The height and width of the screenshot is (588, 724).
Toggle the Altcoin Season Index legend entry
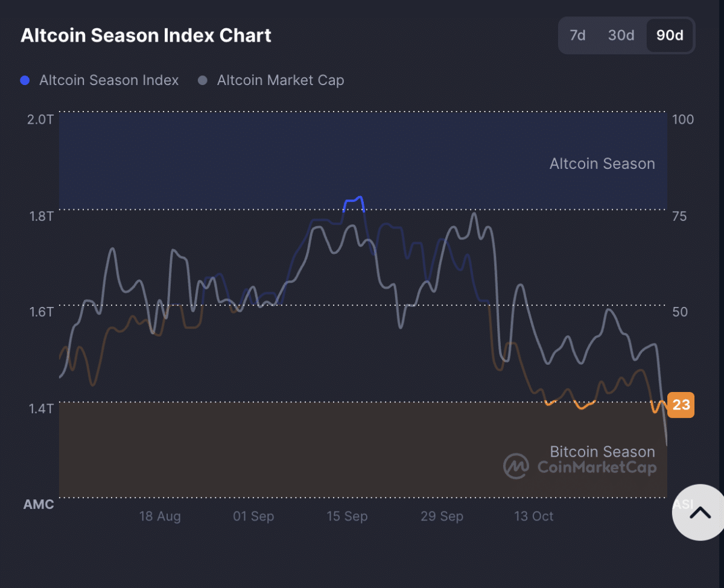point(108,80)
